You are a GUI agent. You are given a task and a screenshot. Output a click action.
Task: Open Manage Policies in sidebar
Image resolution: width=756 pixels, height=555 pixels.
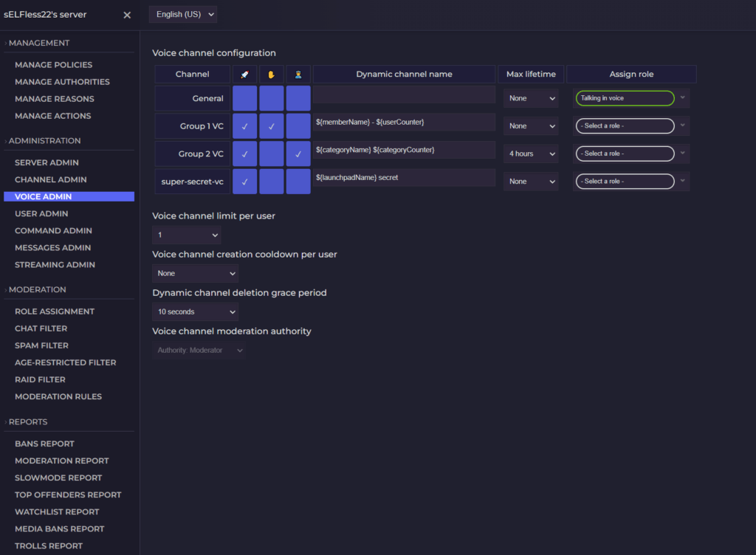pos(54,65)
